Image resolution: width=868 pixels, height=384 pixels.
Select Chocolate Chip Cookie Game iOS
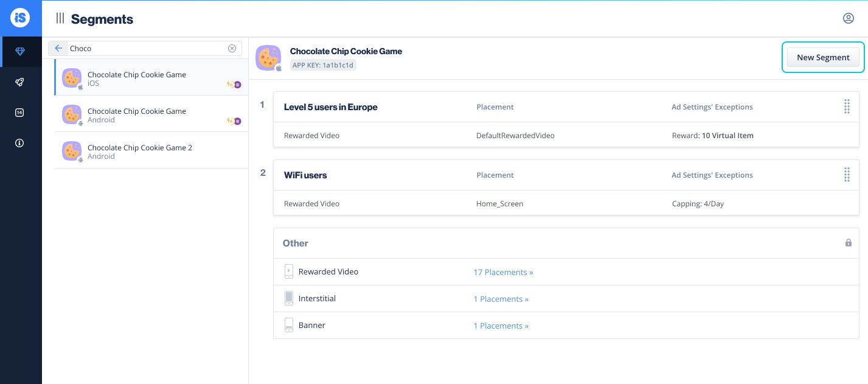[151, 77]
